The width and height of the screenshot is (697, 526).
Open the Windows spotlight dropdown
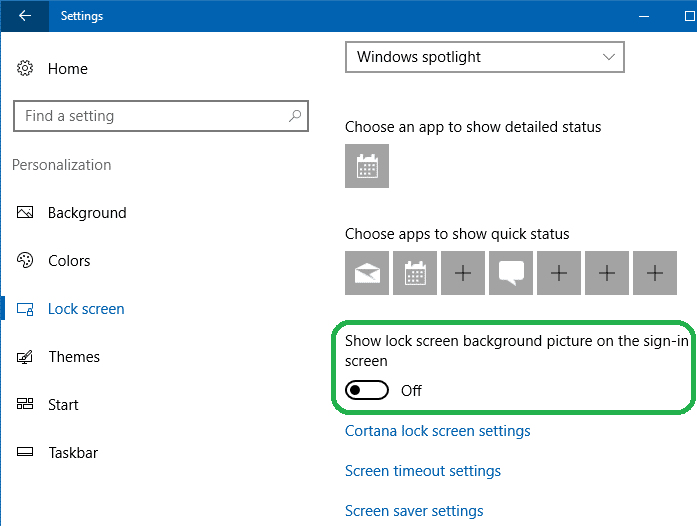coord(485,57)
